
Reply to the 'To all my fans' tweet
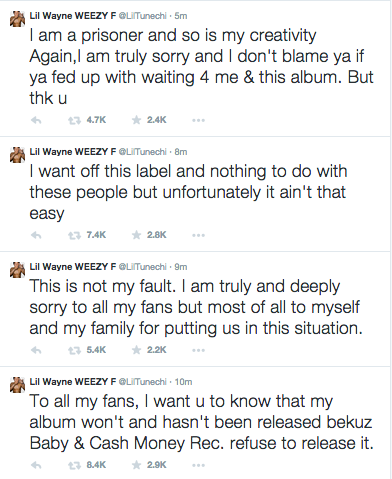point(36,465)
